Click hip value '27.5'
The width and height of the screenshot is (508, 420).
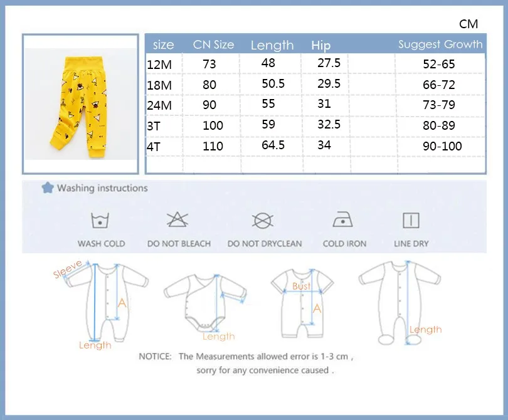329,63
